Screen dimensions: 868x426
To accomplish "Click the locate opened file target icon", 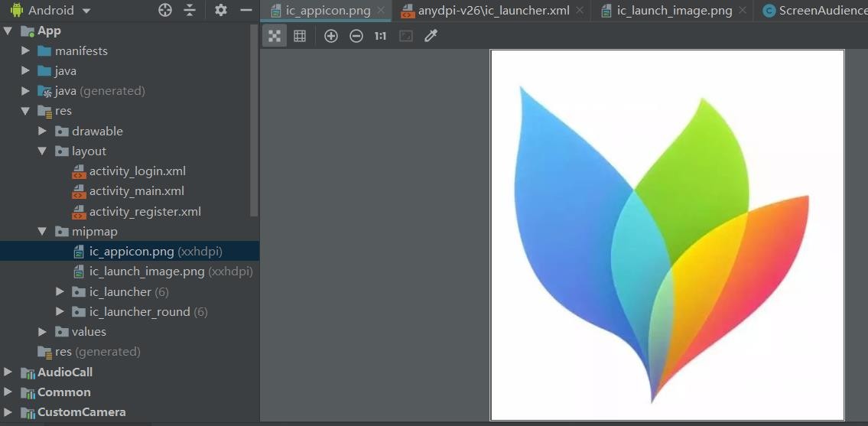I will pyautogui.click(x=165, y=10).
